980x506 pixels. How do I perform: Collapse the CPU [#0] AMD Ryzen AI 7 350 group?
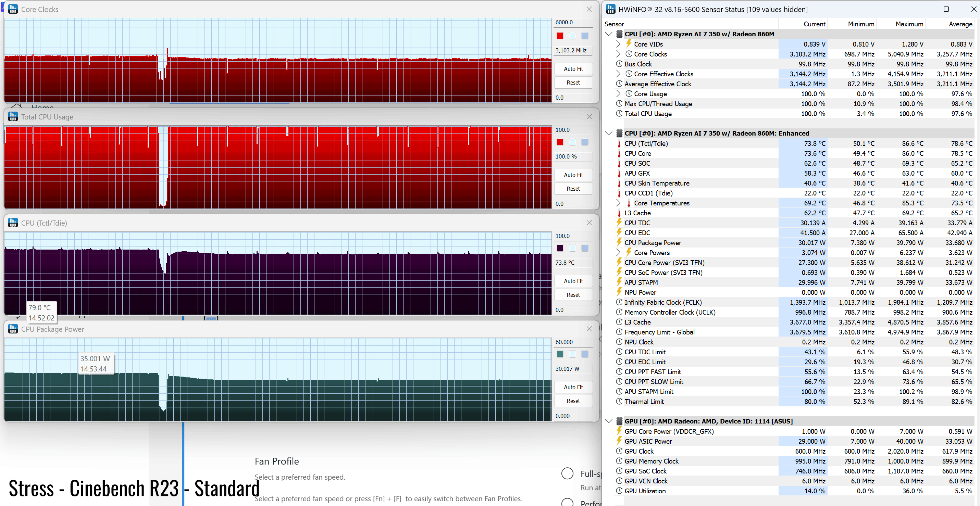609,34
